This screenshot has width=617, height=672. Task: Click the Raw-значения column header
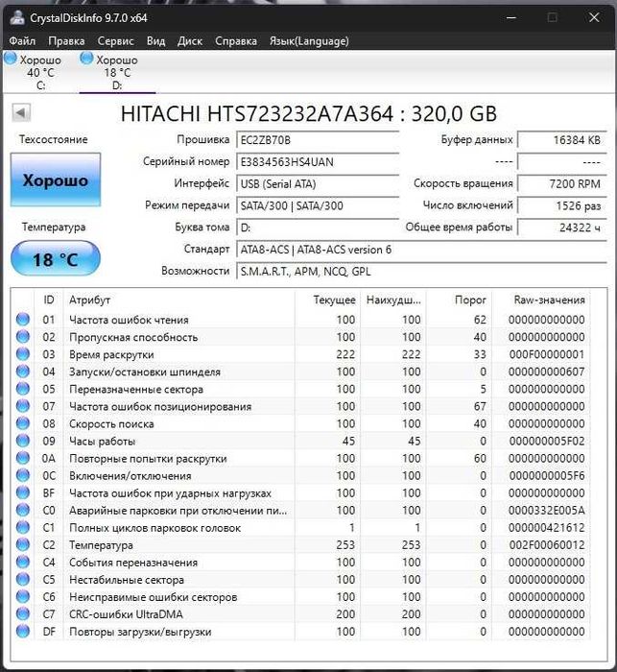[541, 300]
